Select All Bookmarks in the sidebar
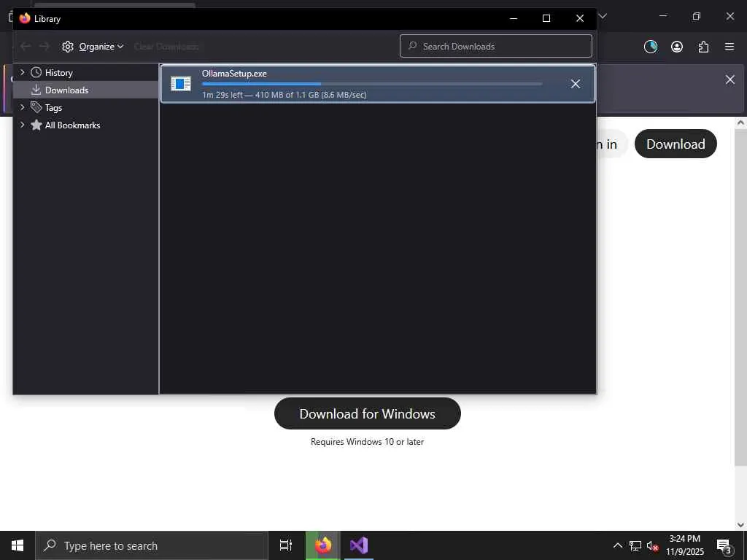 point(72,125)
